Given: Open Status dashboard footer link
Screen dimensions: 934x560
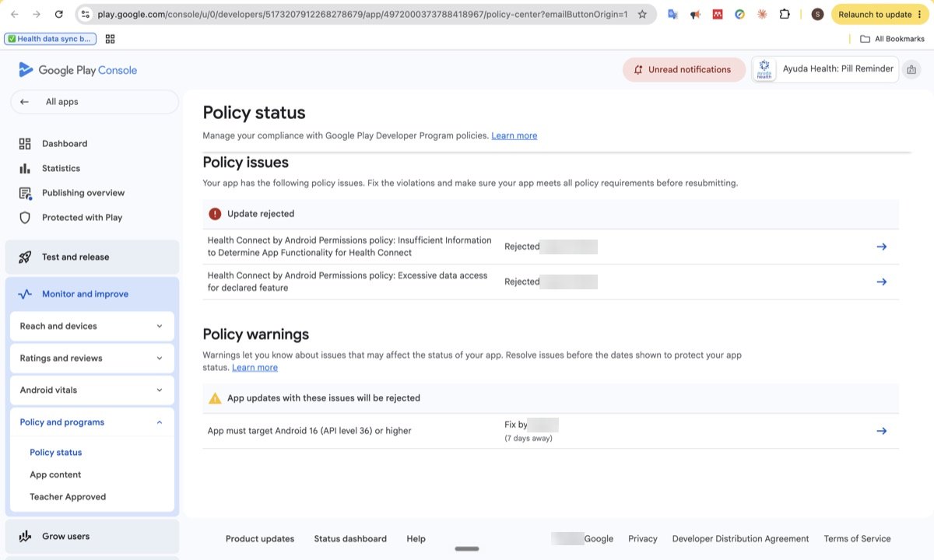Looking at the screenshot, I should [350, 538].
